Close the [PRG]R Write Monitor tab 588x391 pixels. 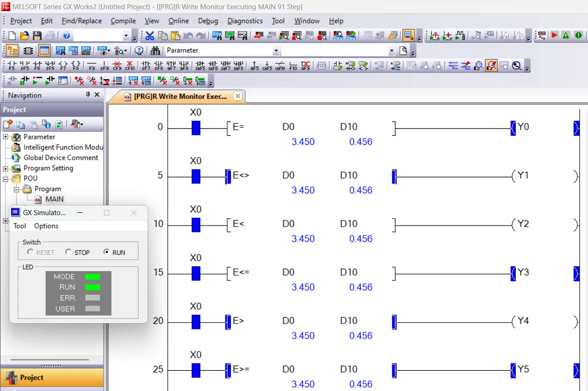pos(237,96)
